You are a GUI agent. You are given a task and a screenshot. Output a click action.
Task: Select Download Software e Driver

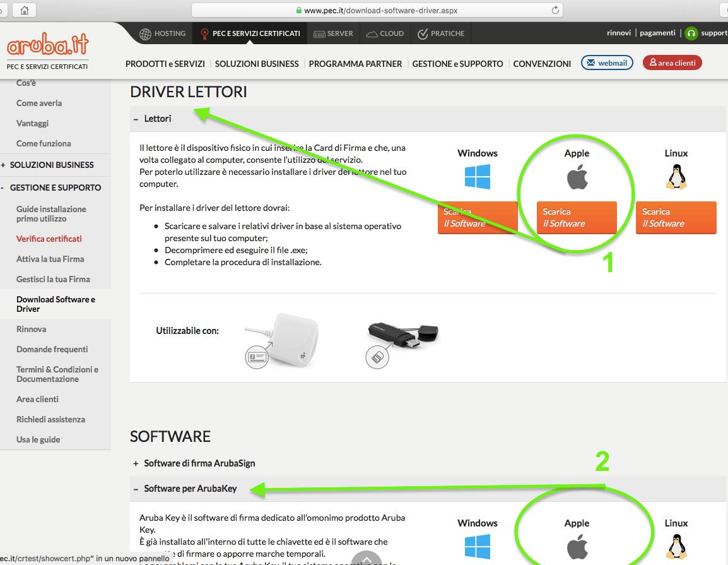tap(56, 304)
